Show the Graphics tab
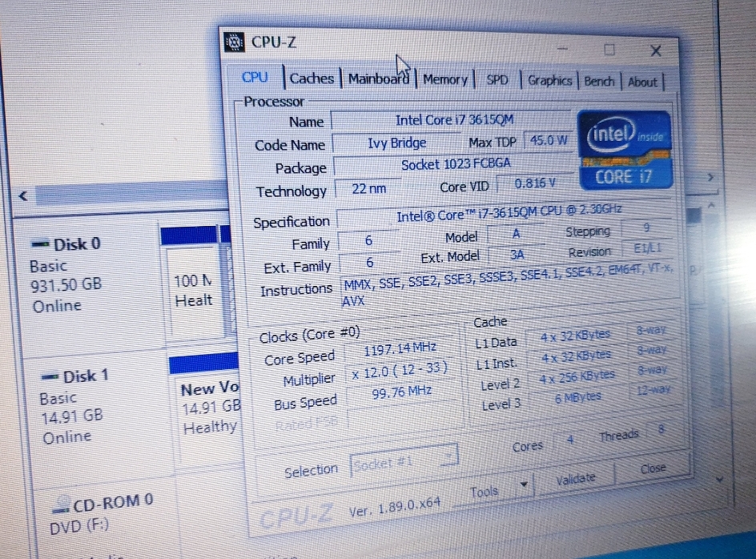 (x=549, y=81)
